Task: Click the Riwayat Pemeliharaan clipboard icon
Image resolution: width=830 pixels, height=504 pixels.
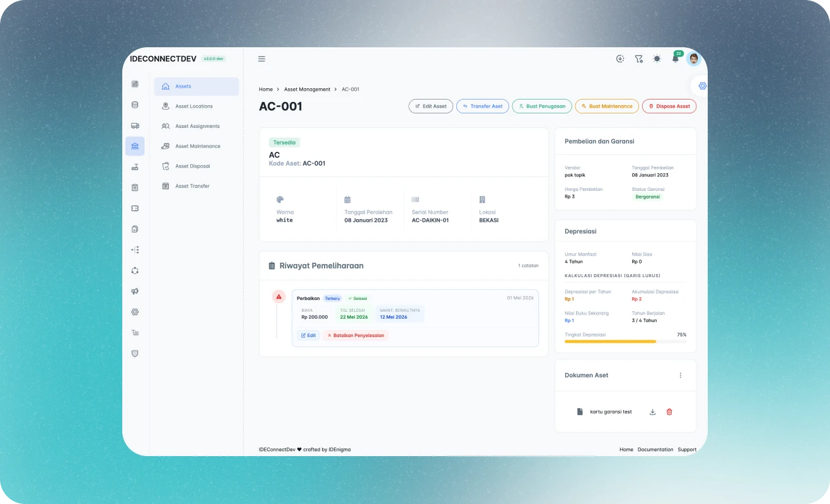Action: pyautogui.click(x=272, y=266)
